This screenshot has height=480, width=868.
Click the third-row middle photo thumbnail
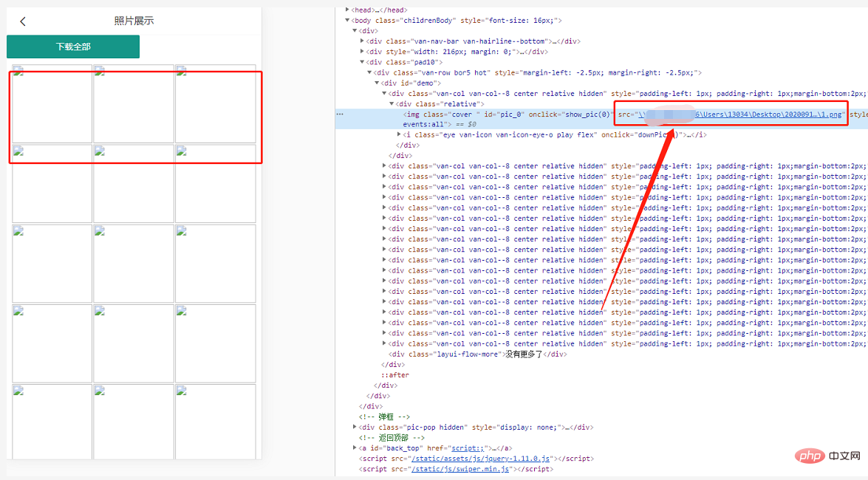tap(134, 263)
